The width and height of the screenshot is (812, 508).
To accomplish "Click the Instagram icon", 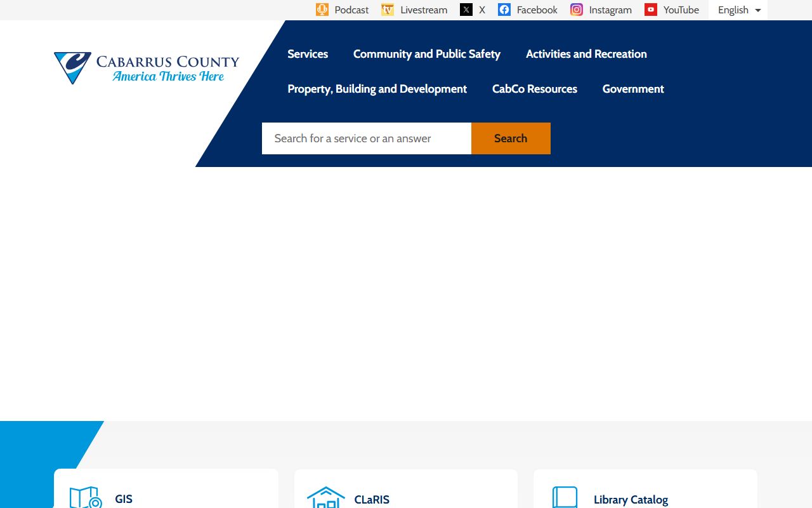I will 577,10.
